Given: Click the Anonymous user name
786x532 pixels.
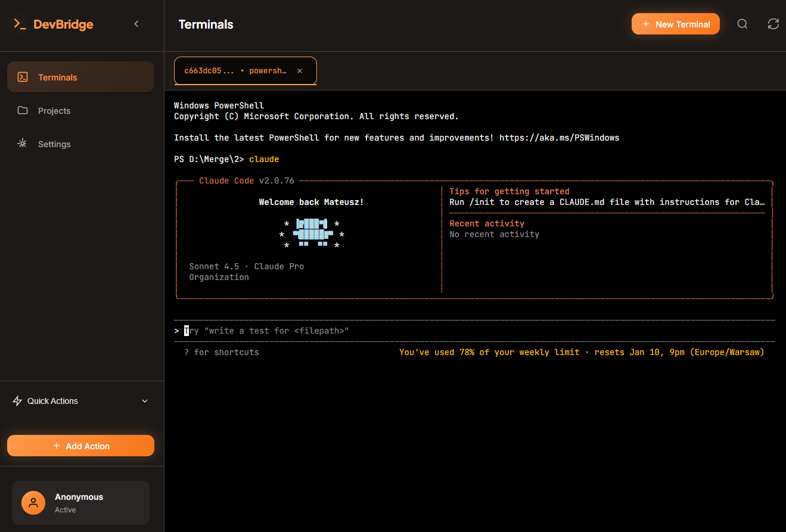Looking at the screenshot, I should (79, 497).
